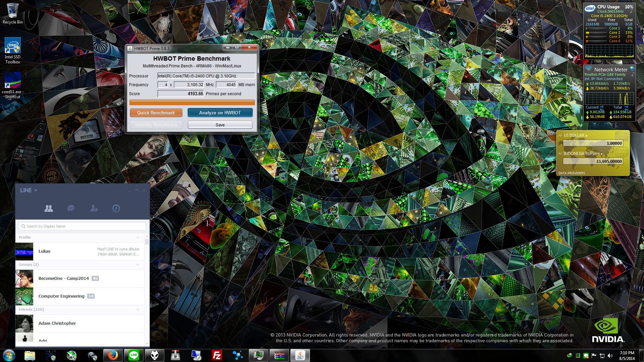Launch coed11.exe shortcut on desktop
Image resolution: width=644 pixels, height=362 pixels.
tap(13, 85)
